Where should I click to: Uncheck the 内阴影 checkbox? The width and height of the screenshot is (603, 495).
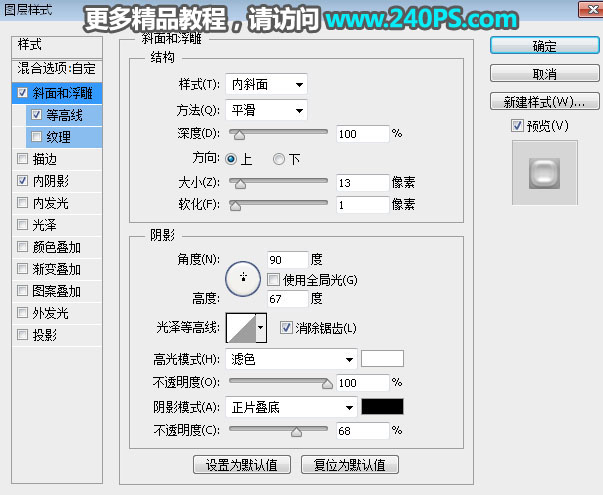click(22, 180)
